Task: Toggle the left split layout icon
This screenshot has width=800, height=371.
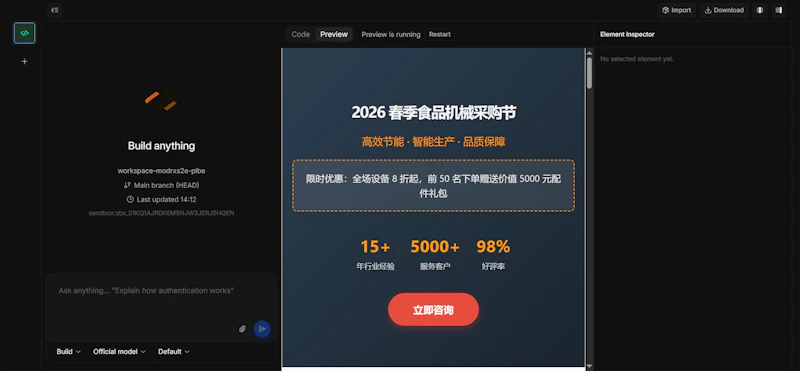Action: (760, 10)
